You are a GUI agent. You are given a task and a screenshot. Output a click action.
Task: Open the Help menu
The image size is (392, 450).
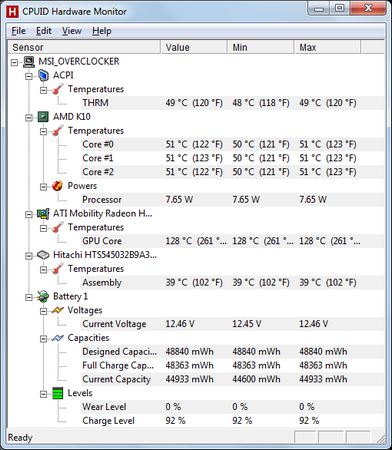click(102, 31)
